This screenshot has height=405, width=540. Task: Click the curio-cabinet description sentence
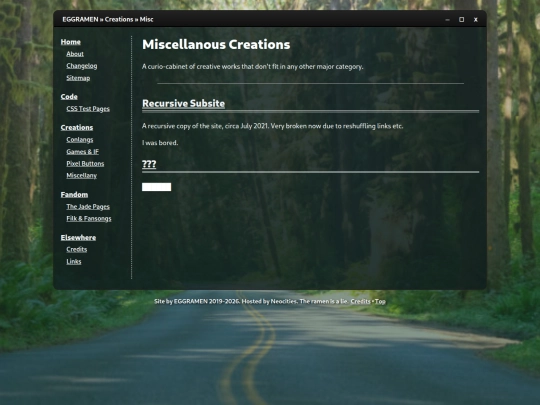pyautogui.click(x=253, y=66)
